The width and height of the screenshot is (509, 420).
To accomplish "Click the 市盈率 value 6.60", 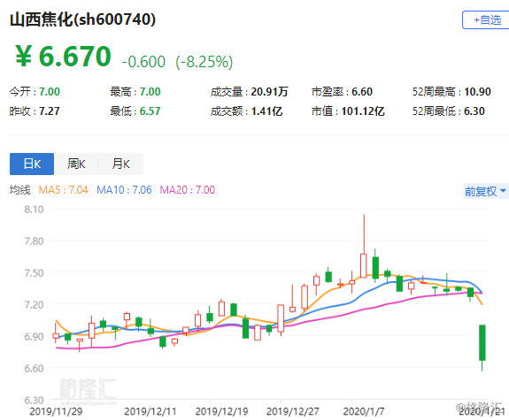I will coord(362,92).
